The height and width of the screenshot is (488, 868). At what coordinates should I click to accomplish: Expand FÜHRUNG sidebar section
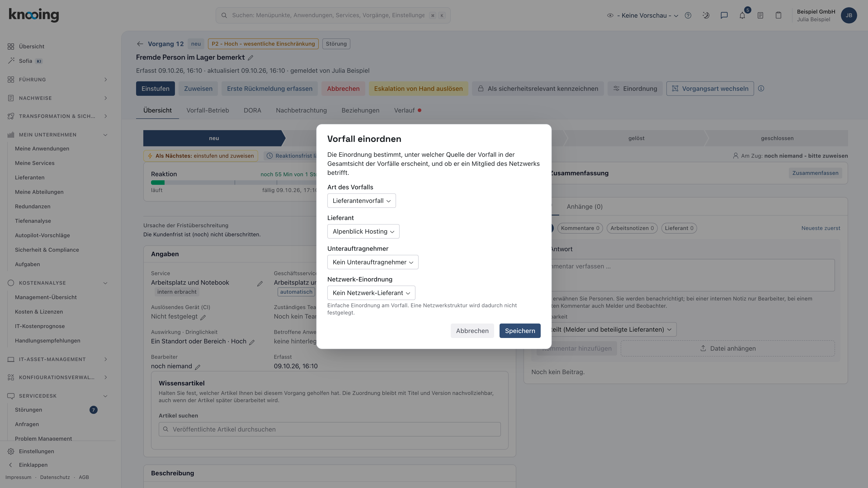tap(57, 80)
